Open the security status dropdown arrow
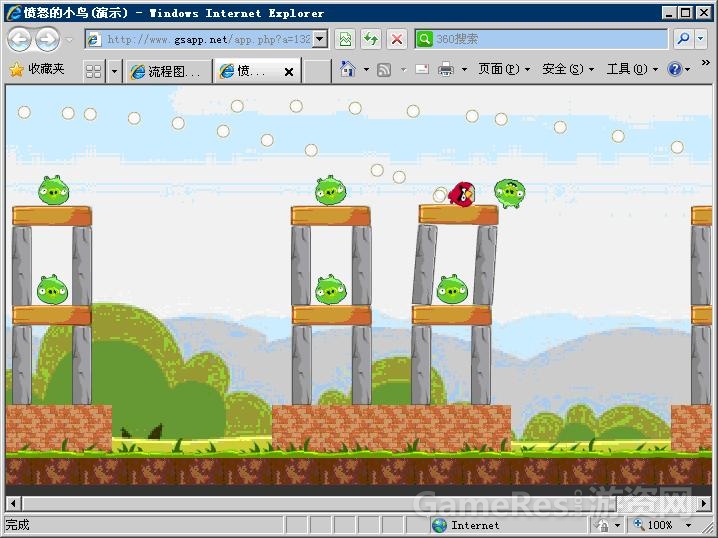Viewport: 718px width, 538px height. point(618,526)
